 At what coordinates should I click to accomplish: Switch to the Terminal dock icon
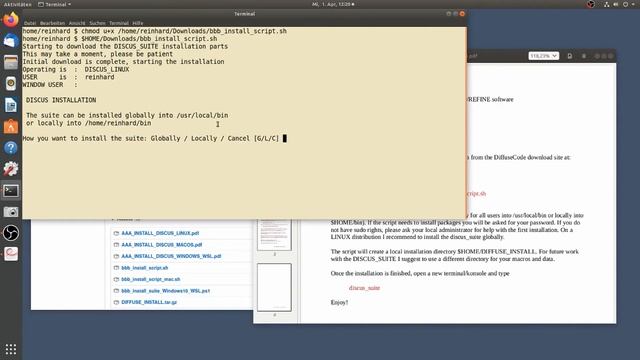[x=11, y=191]
